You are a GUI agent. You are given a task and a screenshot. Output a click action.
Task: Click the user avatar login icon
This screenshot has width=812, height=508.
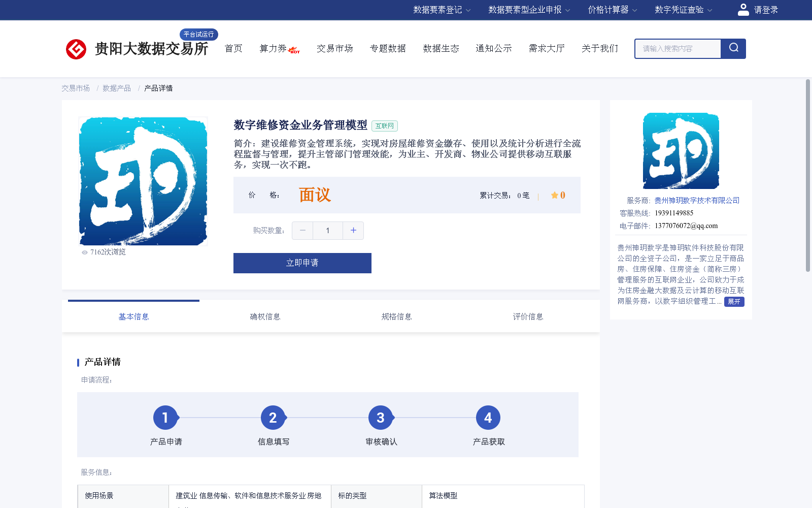tap(743, 10)
